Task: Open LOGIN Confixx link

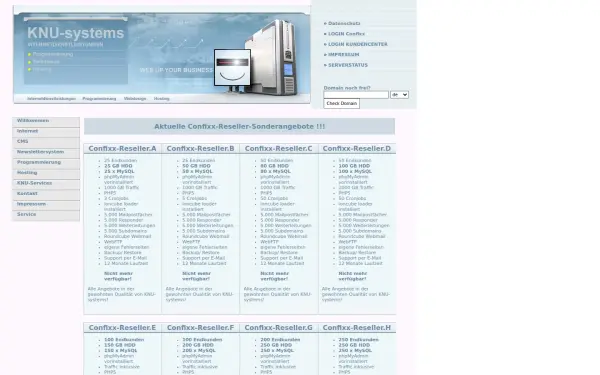Action: pyautogui.click(x=346, y=34)
